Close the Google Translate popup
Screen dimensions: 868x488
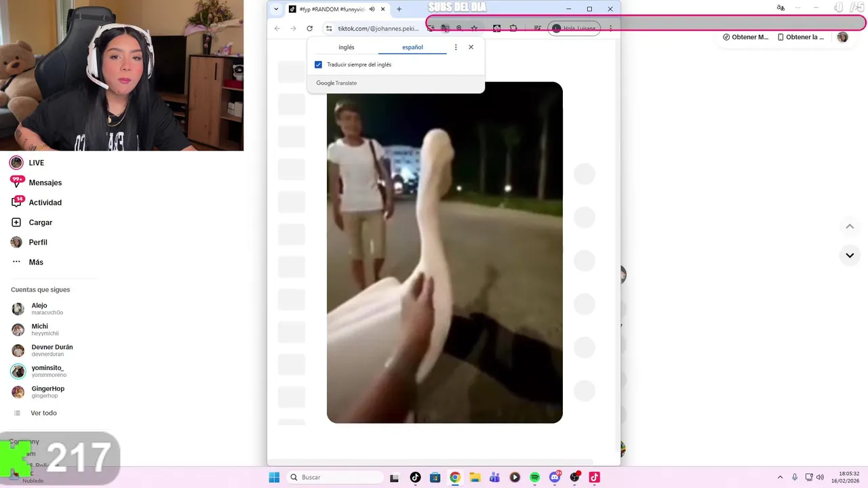471,47
